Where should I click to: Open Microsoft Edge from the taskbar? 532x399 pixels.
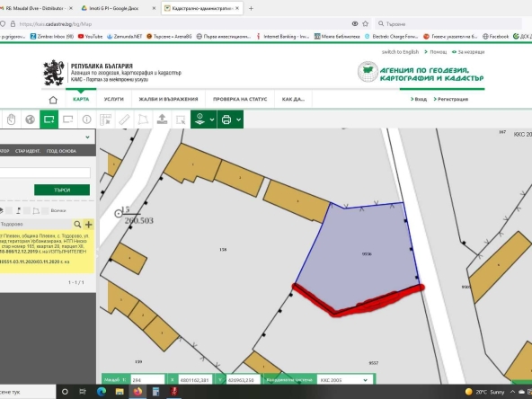coord(102,392)
